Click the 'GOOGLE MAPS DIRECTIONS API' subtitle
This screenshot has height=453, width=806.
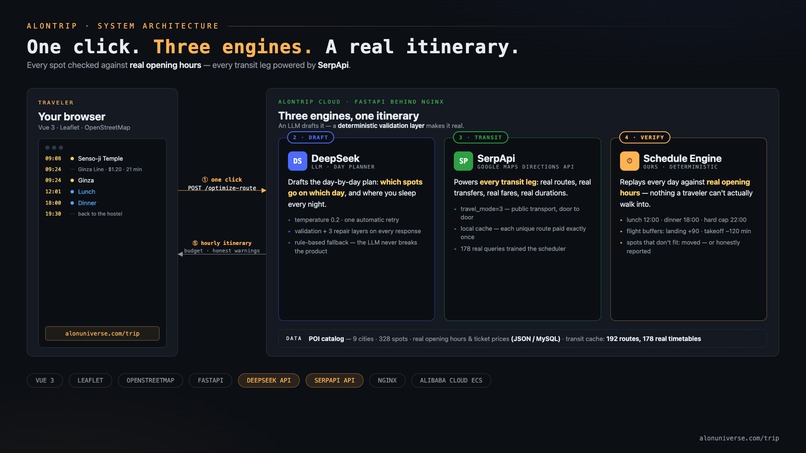point(525,167)
